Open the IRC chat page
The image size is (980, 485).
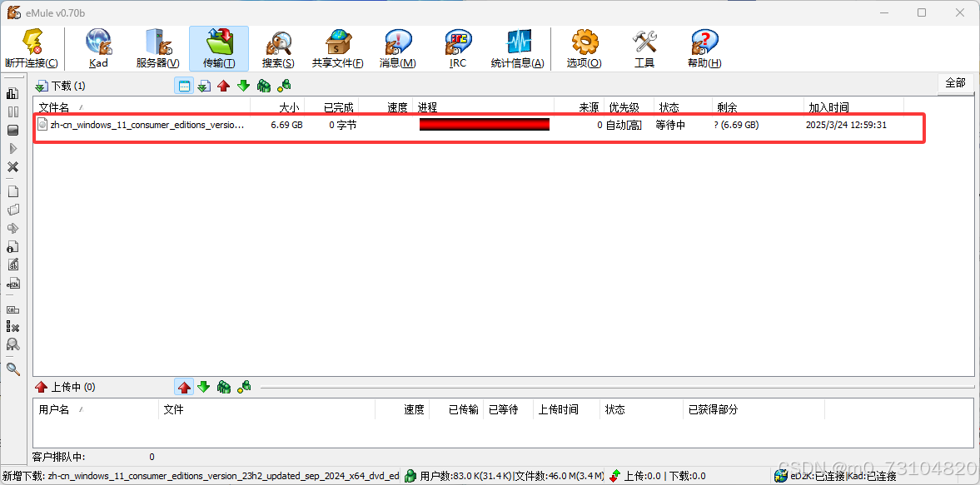pyautogui.click(x=457, y=48)
